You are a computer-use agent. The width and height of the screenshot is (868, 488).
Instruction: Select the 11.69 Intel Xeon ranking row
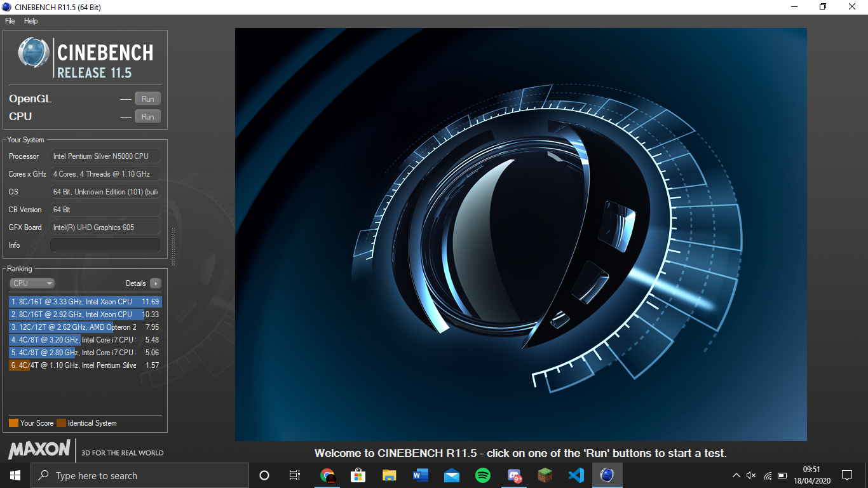(x=85, y=302)
